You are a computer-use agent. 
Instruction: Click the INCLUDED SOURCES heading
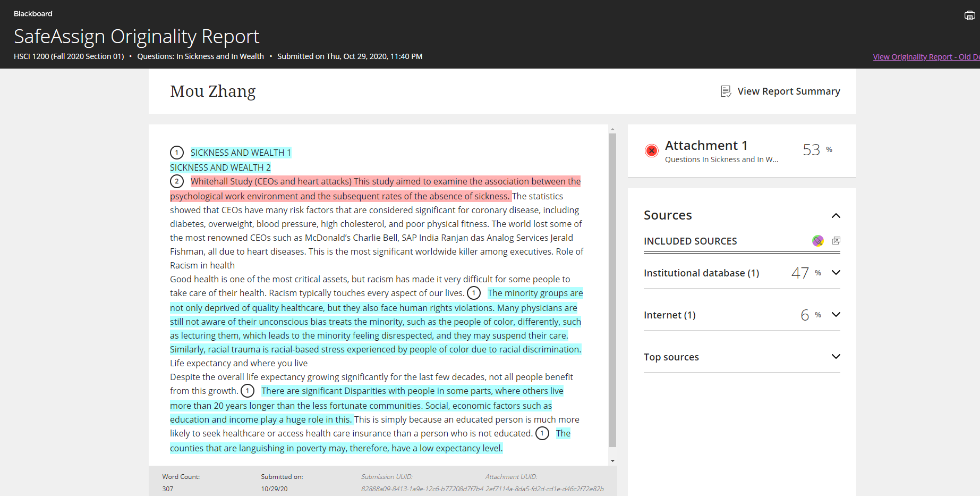coord(691,241)
